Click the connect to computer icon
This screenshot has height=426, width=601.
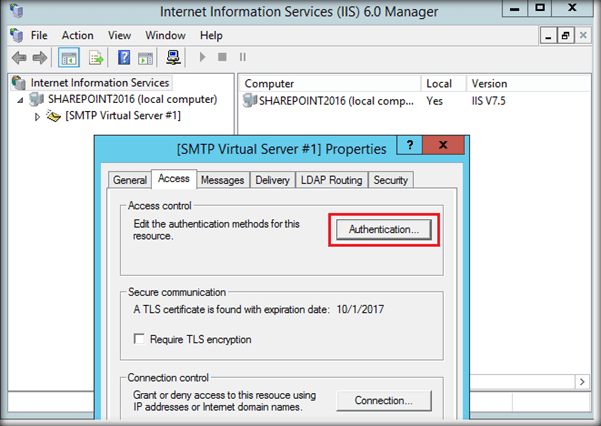(172, 57)
